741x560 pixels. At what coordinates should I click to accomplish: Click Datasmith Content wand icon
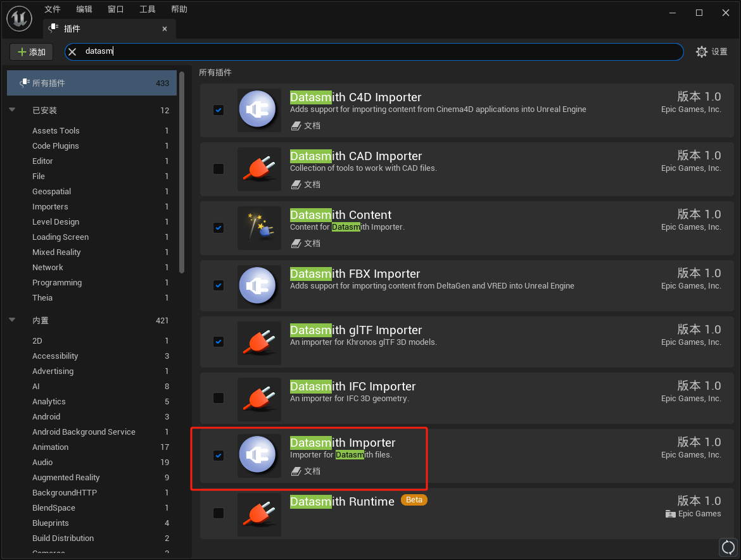click(259, 228)
